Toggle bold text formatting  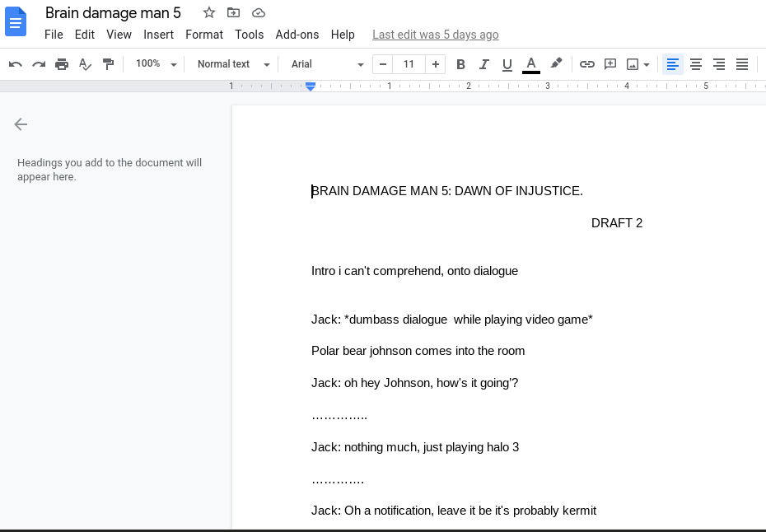[x=461, y=64]
